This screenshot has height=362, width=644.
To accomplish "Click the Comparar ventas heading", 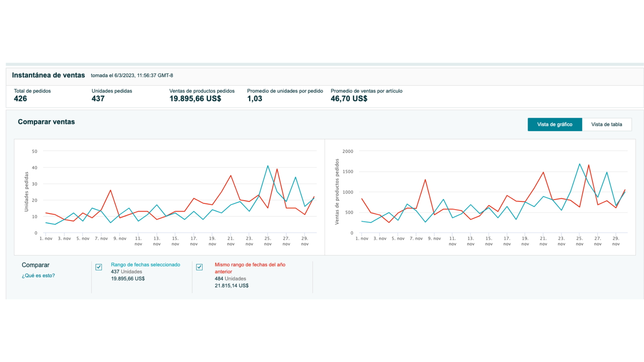I will (46, 122).
